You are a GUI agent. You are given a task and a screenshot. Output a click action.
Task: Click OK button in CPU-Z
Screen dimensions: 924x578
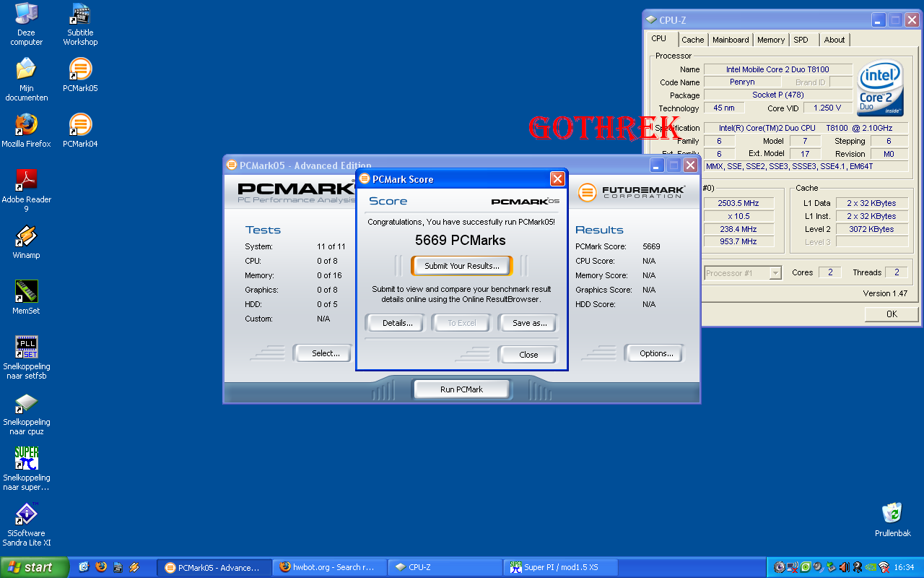(x=892, y=314)
